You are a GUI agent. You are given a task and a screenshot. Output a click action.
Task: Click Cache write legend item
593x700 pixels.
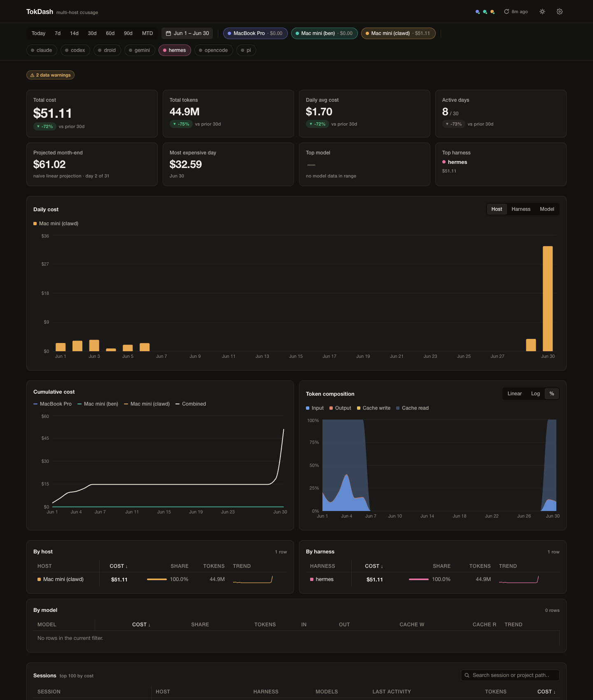[x=374, y=408]
